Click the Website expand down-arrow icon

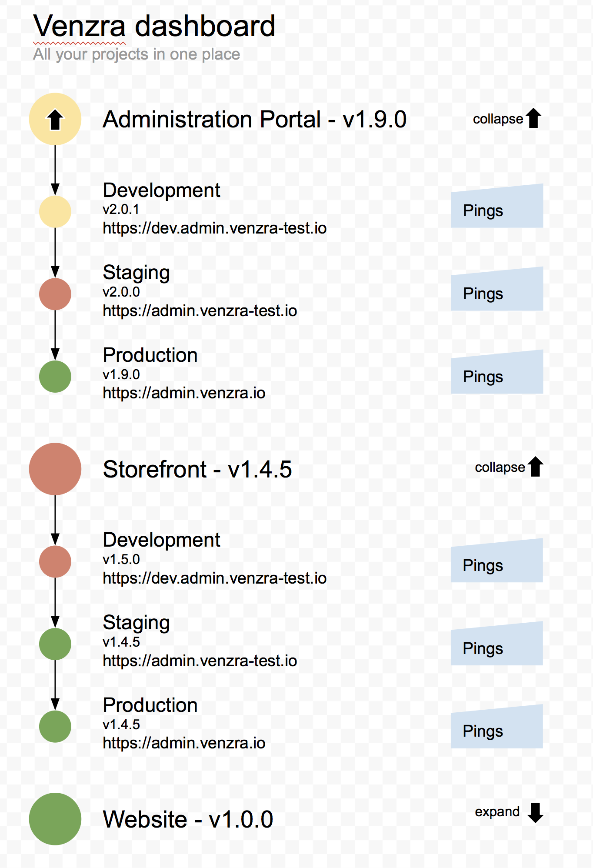pyautogui.click(x=536, y=813)
